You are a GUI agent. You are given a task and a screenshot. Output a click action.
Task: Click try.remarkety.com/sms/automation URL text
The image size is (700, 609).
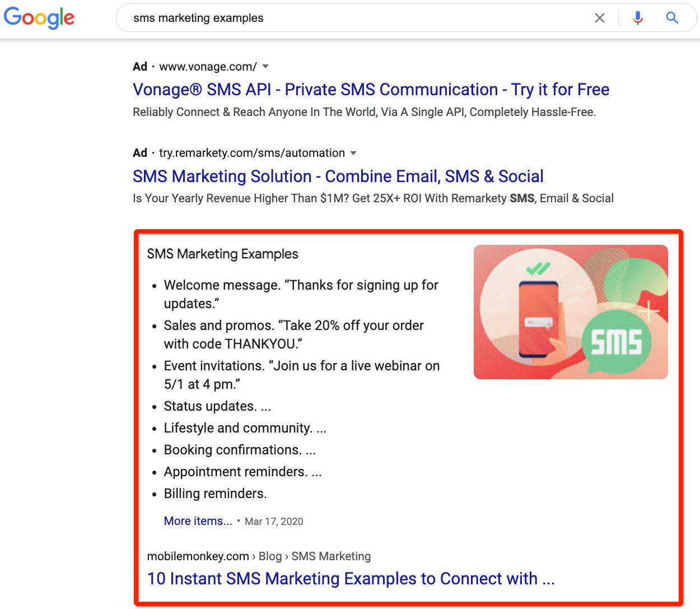pyautogui.click(x=252, y=153)
